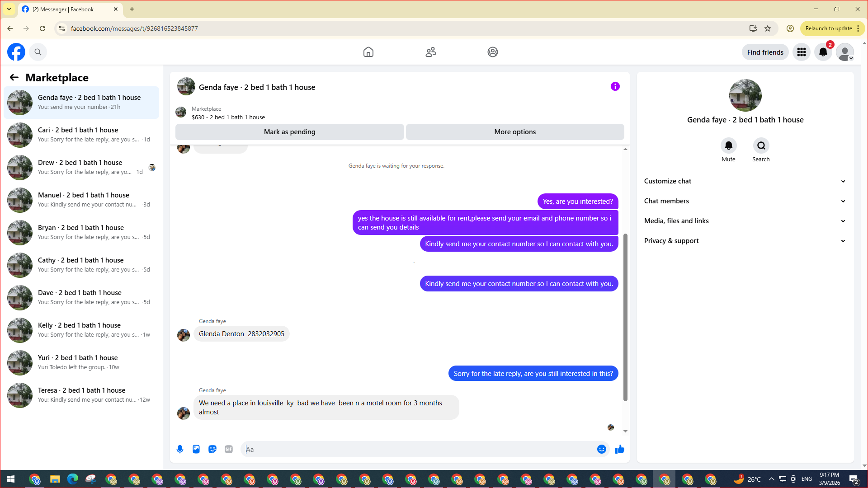The width and height of the screenshot is (868, 488).
Task: Open Facebook notifications bell
Action: tap(823, 52)
